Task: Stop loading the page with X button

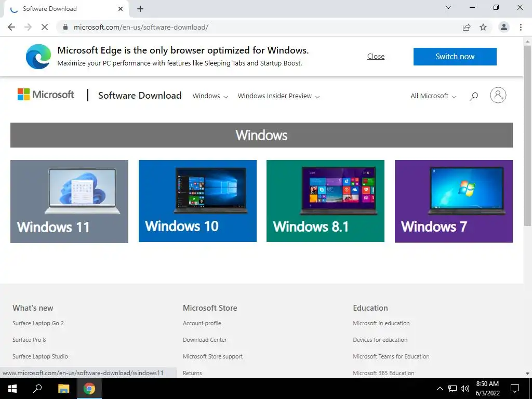Action: [x=45, y=27]
